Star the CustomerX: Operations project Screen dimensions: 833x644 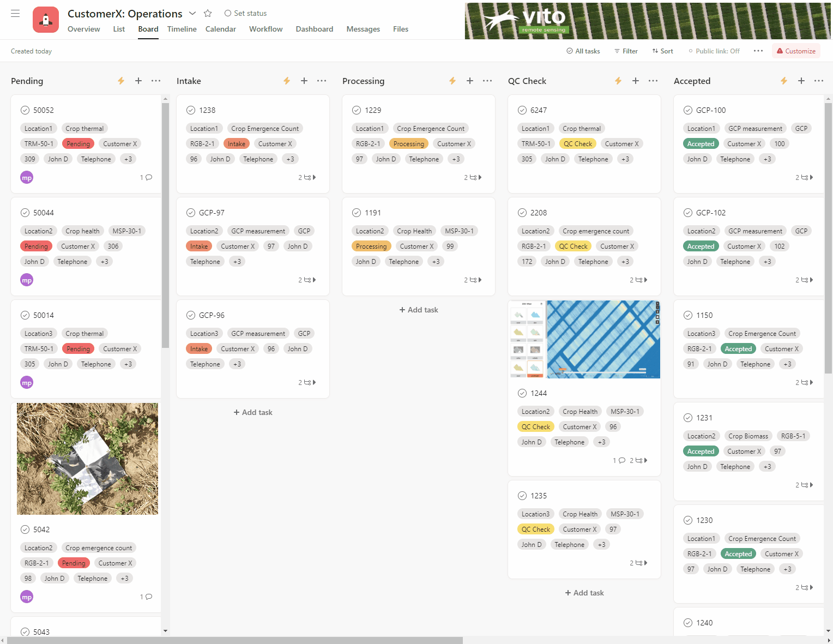click(208, 13)
